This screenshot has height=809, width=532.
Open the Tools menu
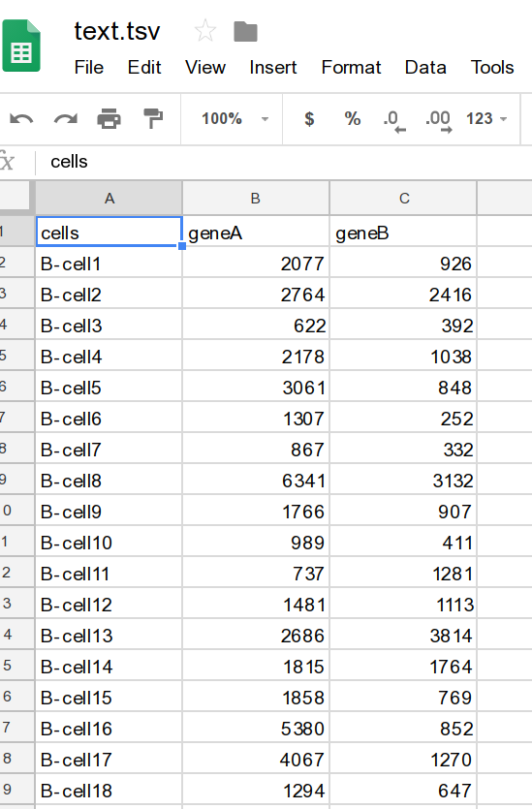[492, 67]
